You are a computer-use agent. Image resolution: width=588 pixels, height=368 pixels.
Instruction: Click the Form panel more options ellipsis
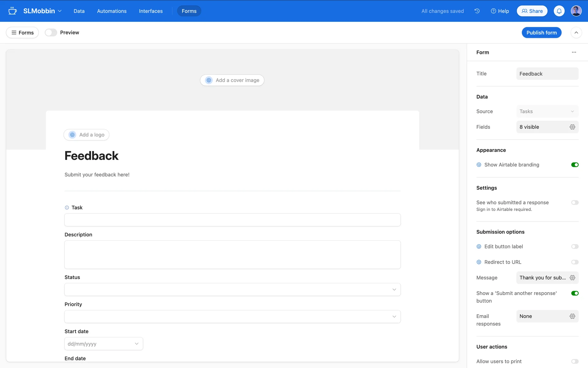tap(574, 52)
